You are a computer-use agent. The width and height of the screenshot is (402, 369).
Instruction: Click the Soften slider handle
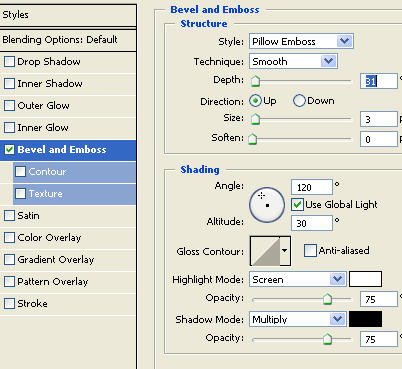tap(253, 139)
